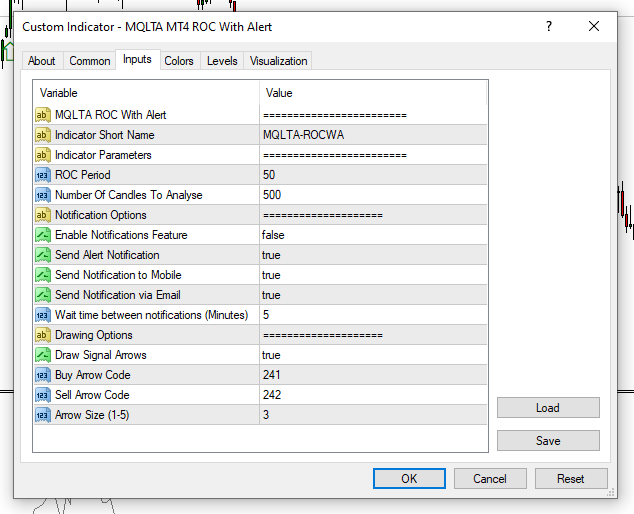Select the Arrow Size value 3

[266, 415]
